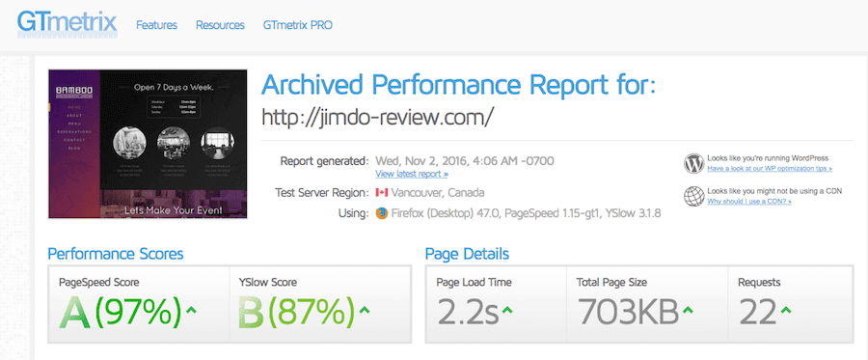This screenshot has height=360, width=868.
Task: Follow the Why should I use a CDN link
Action: tap(749, 201)
